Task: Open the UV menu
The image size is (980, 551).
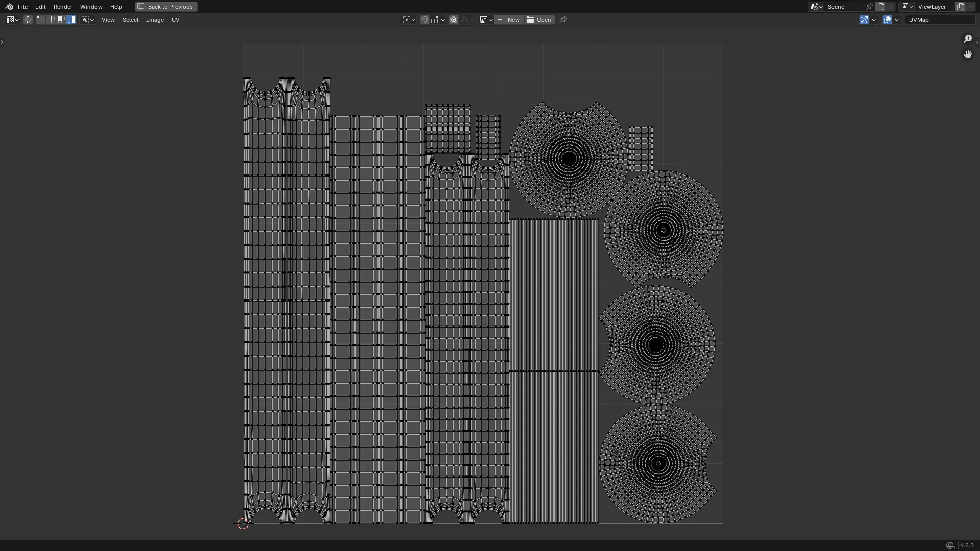Action: pyautogui.click(x=175, y=20)
